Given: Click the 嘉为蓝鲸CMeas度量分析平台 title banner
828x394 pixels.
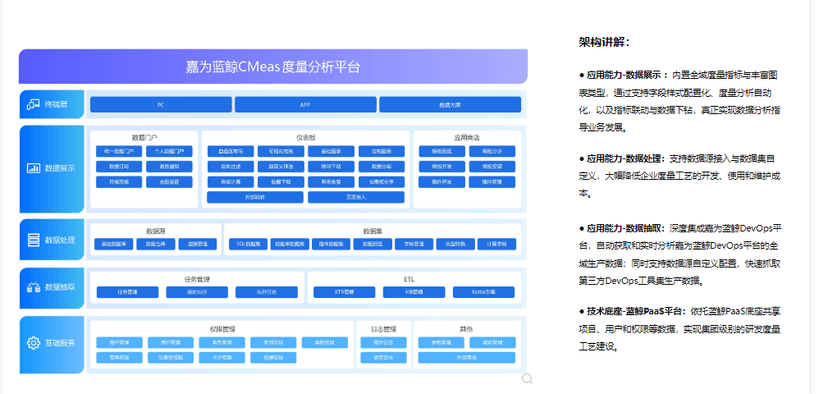Looking at the screenshot, I should coord(273,67).
